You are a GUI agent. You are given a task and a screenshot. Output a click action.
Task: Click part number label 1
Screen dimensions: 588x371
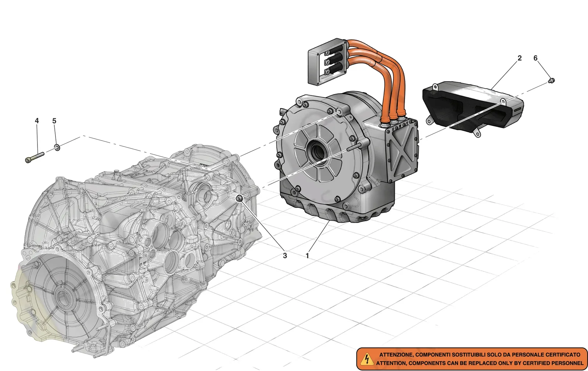click(307, 256)
